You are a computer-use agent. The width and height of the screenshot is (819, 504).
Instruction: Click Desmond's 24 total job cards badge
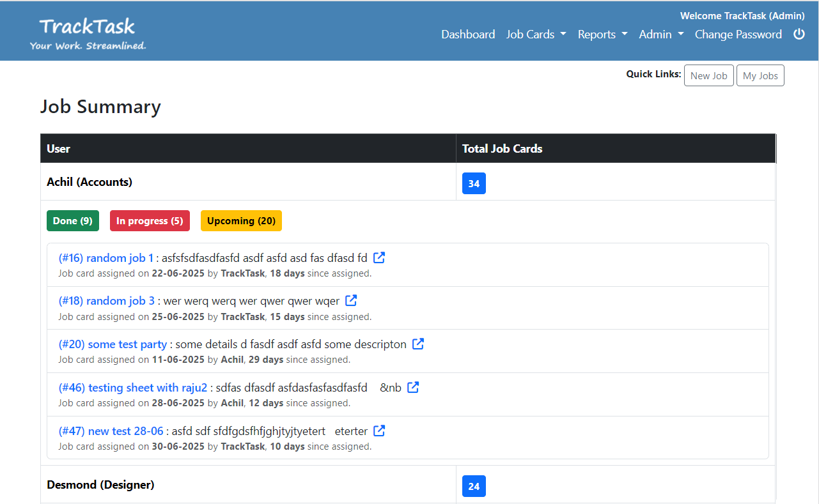coord(474,486)
